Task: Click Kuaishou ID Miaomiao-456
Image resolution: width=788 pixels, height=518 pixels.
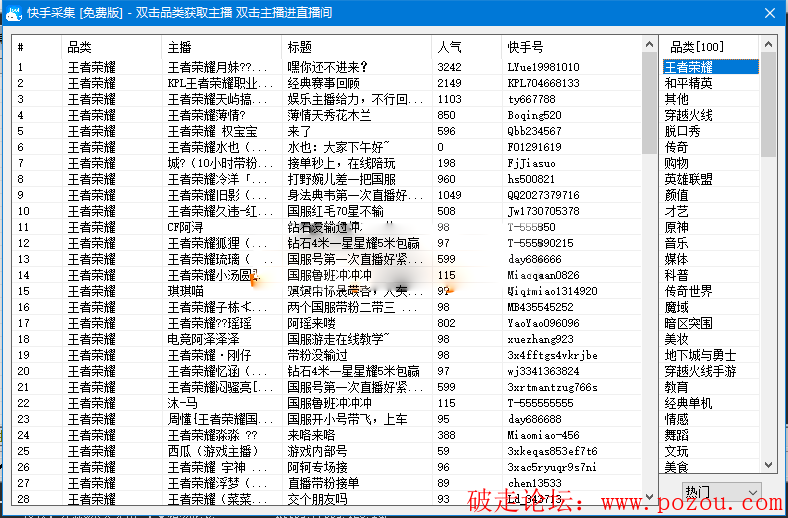Action: pyautogui.click(x=543, y=435)
